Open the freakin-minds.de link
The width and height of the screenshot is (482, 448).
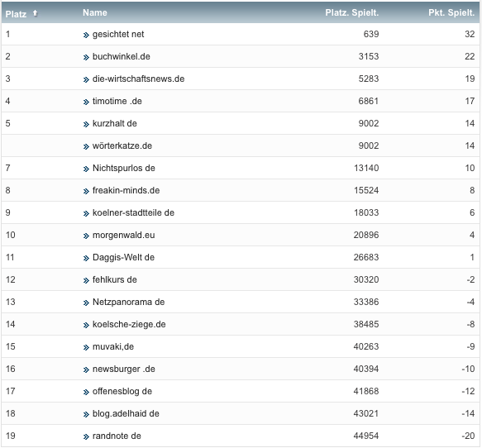point(126,190)
